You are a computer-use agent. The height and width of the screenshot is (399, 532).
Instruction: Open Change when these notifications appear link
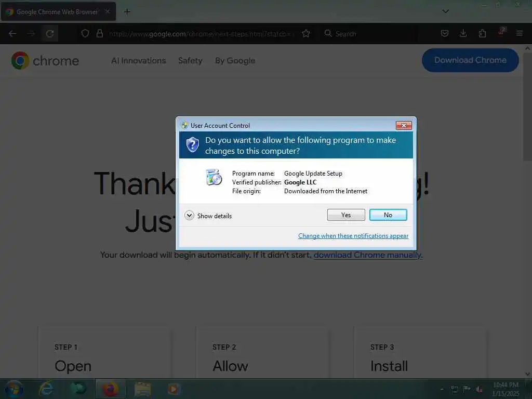tap(353, 236)
